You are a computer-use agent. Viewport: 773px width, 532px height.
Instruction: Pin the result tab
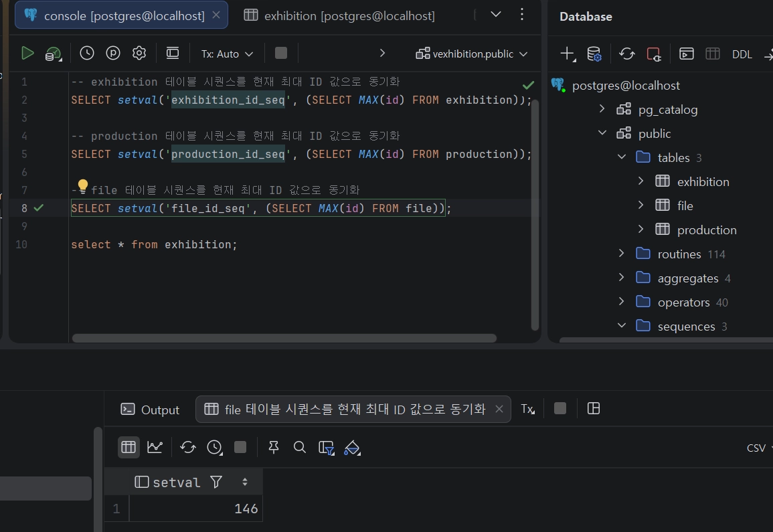click(x=273, y=447)
